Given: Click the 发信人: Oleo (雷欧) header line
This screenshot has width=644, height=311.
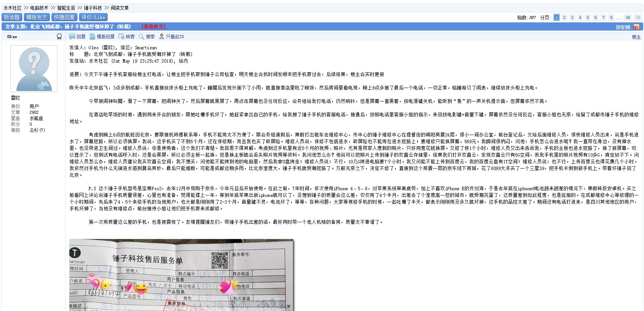Looking at the screenshot, I should [x=113, y=48].
